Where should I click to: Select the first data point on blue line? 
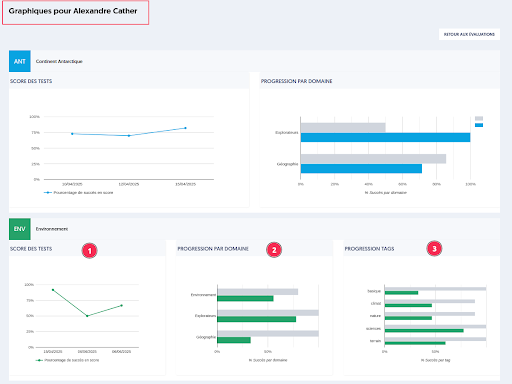point(72,134)
